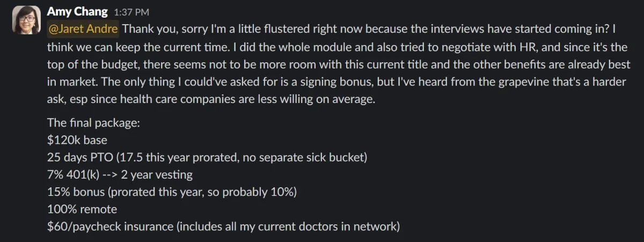Click the "25 days PTO" line
644x242 pixels.
(x=207, y=157)
